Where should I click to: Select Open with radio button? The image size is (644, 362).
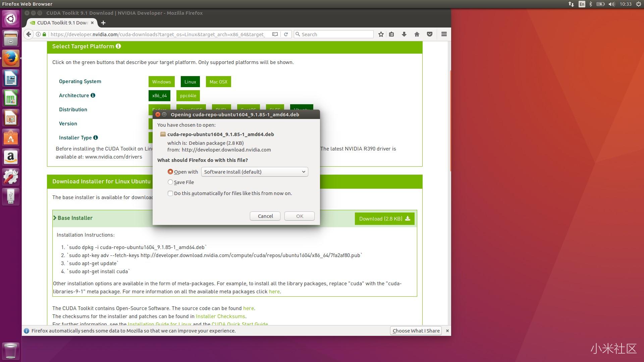(x=170, y=172)
